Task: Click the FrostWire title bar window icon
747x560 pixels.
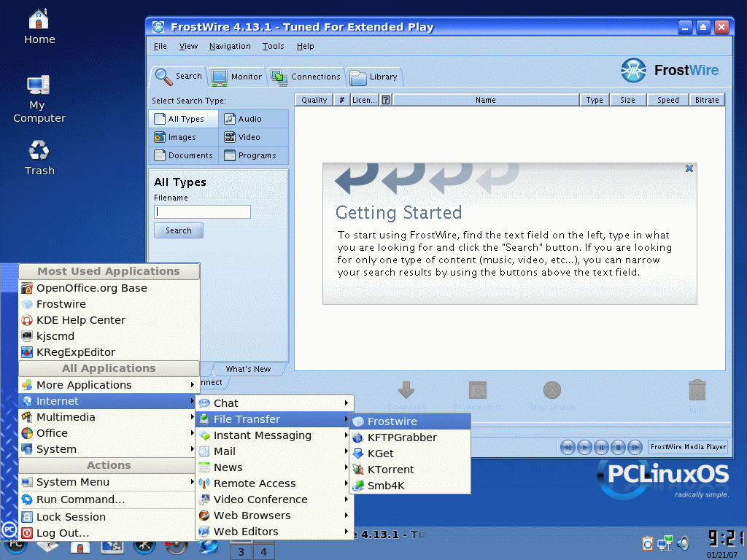Action: tap(158, 27)
